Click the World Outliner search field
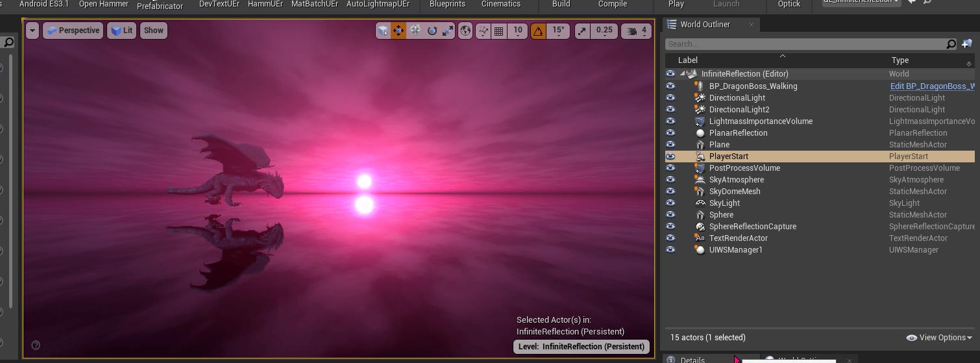Viewport: 980px width, 363px height. point(803,44)
